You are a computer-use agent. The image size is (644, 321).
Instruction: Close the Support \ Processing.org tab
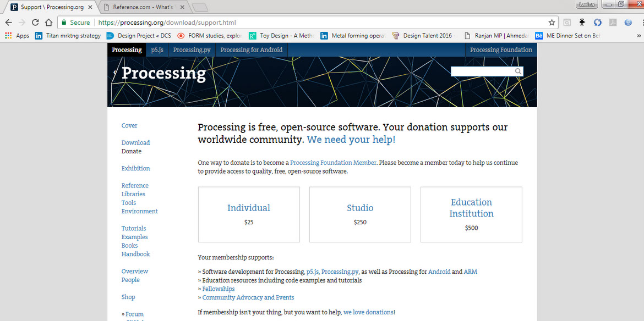[90, 7]
